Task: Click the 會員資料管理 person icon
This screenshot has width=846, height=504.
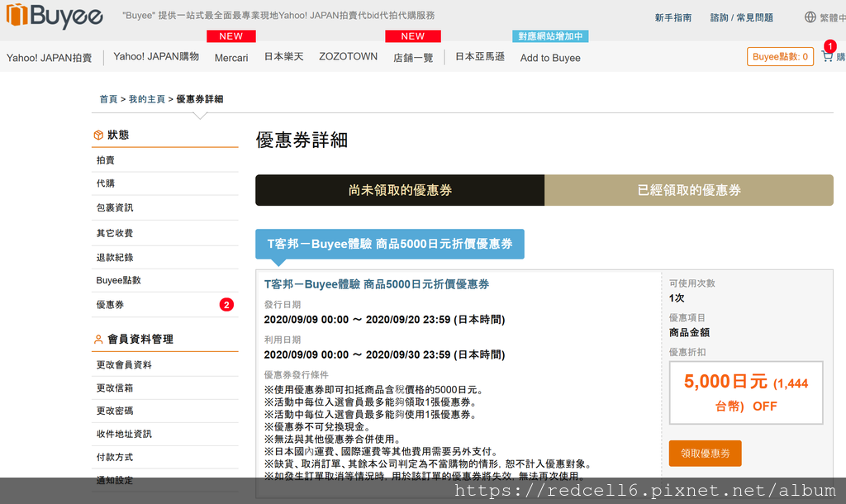Action: (98, 340)
